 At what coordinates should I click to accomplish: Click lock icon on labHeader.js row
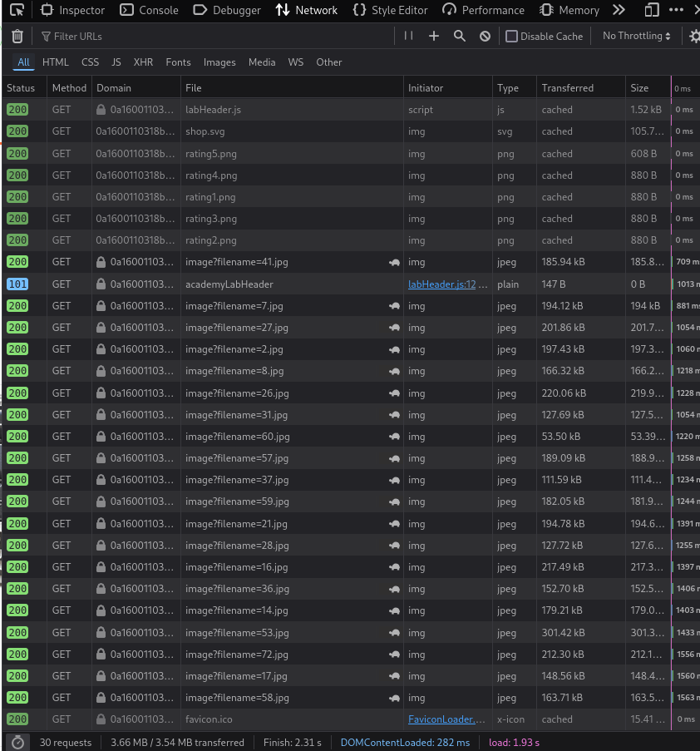(101, 110)
